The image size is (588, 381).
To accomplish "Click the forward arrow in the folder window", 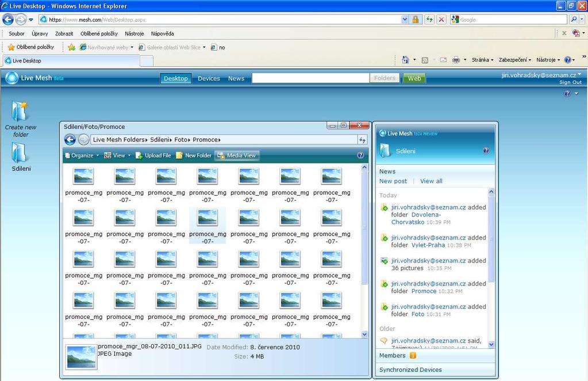I will 83,140.
